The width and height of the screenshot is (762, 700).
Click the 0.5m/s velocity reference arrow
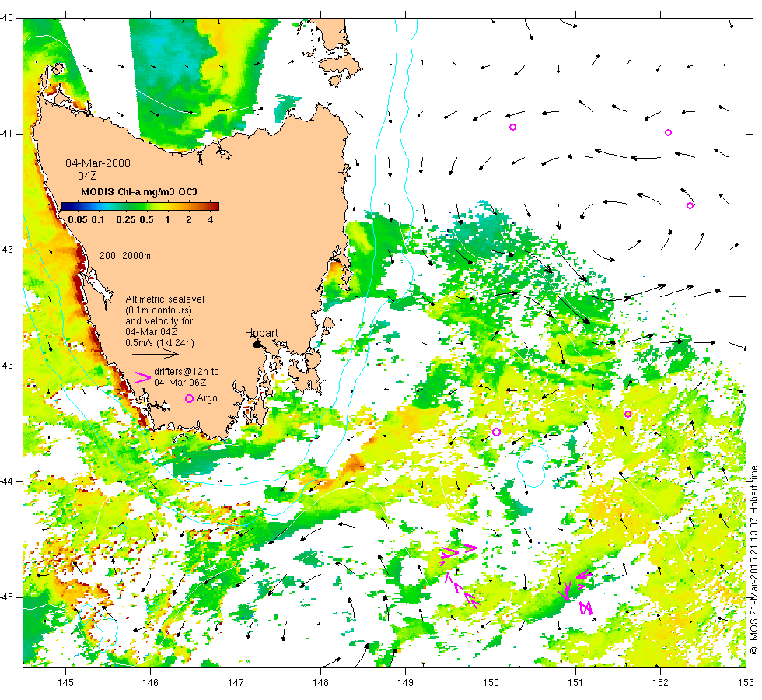coord(156,355)
